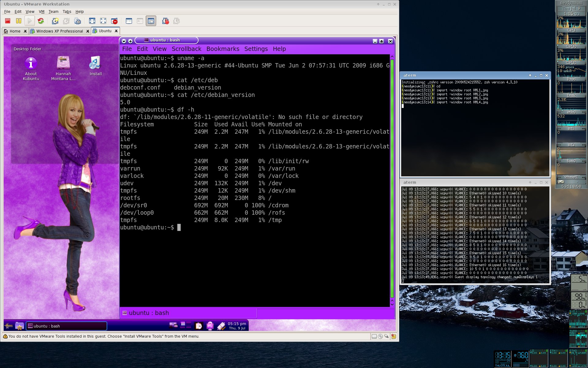Click the CPU graph in the gkrellm monitor

click(x=571, y=22)
